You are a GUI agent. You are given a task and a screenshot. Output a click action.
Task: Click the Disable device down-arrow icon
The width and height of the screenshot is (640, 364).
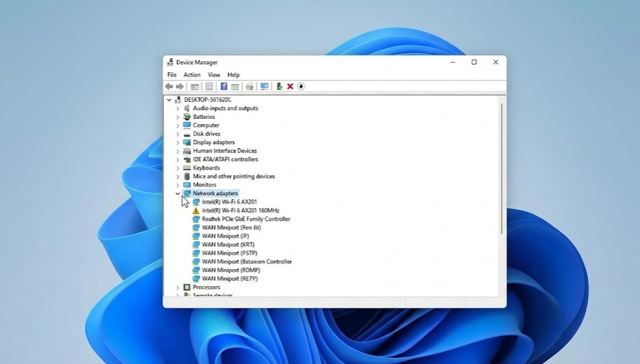coord(301,87)
